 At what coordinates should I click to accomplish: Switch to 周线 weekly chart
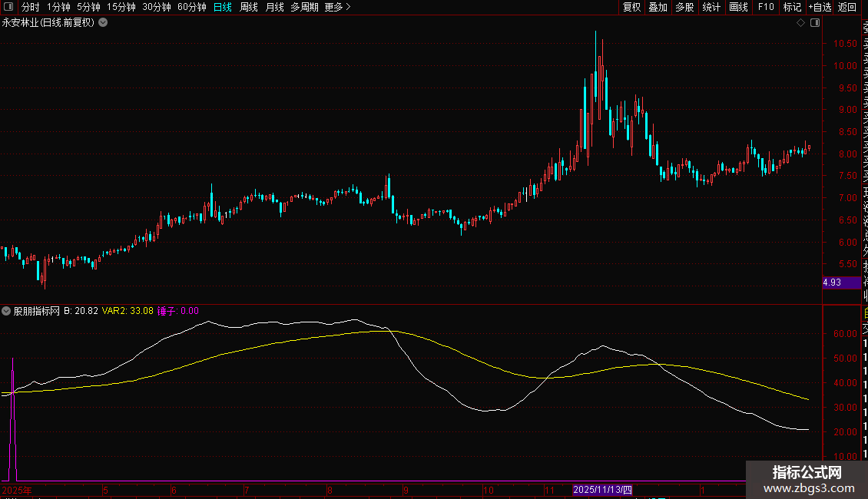[249, 7]
